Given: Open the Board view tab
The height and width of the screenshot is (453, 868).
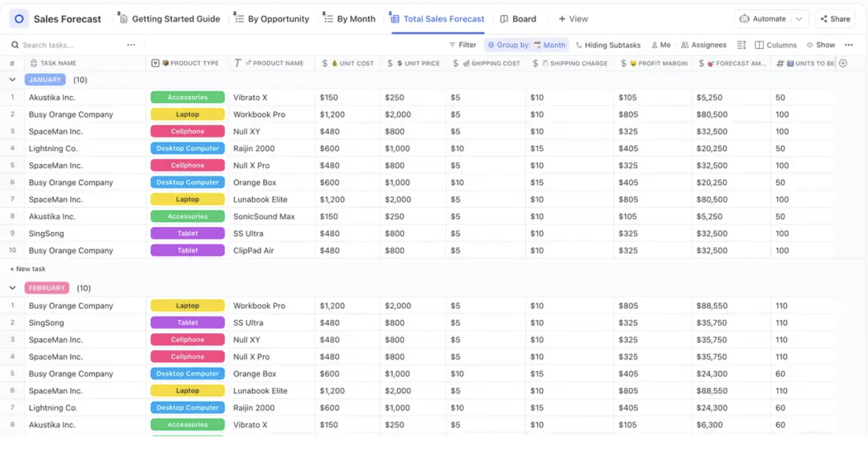Looking at the screenshot, I should pyautogui.click(x=518, y=19).
